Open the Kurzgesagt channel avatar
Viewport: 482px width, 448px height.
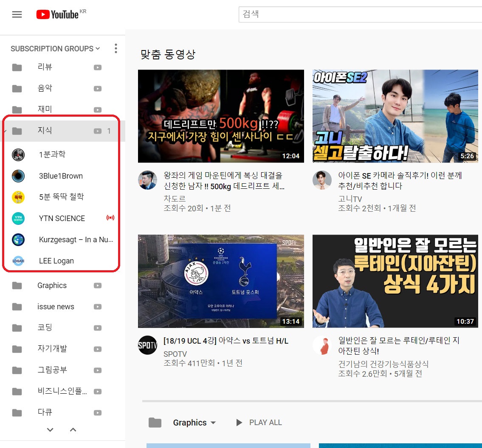tap(18, 240)
